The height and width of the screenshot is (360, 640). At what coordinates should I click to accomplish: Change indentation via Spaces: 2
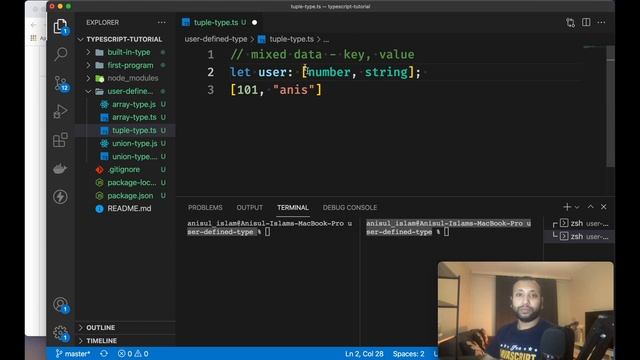tap(408, 353)
